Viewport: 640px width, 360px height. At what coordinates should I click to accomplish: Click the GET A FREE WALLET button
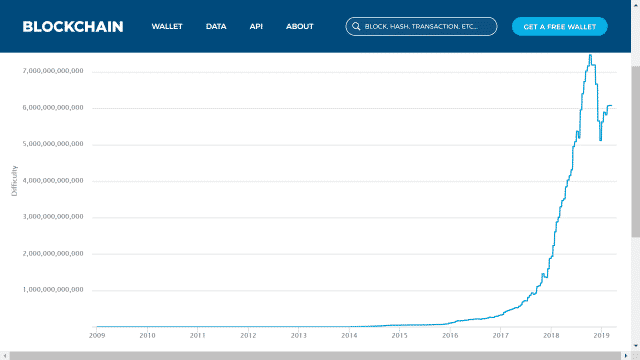point(560,27)
